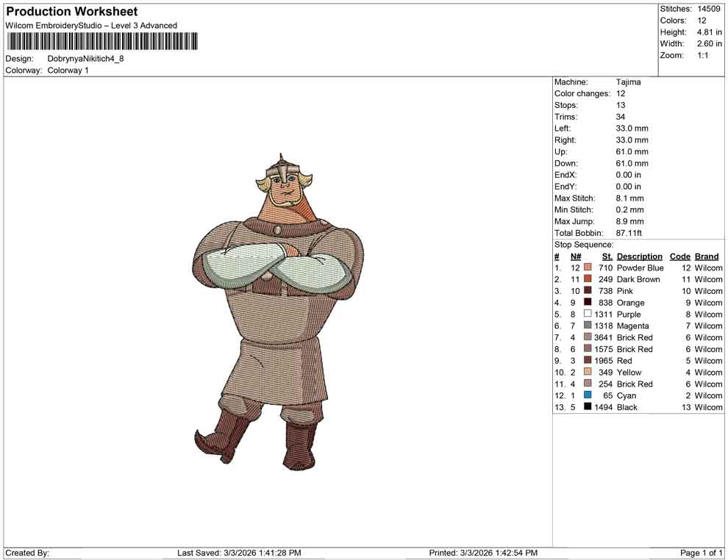This screenshot has height=560, width=728.
Task: Select the 'Production Worksheet' title
Action: point(72,11)
